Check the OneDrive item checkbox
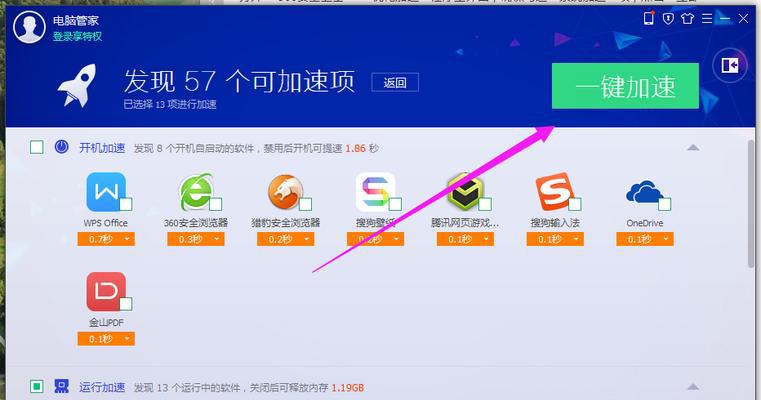Screen dimensions: 761x400 pyautogui.click(x=664, y=204)
